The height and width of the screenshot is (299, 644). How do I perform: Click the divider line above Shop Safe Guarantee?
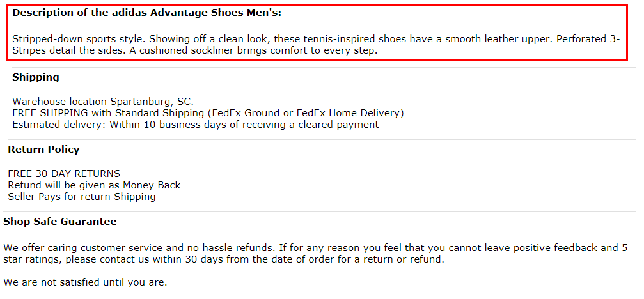point(320,212)
